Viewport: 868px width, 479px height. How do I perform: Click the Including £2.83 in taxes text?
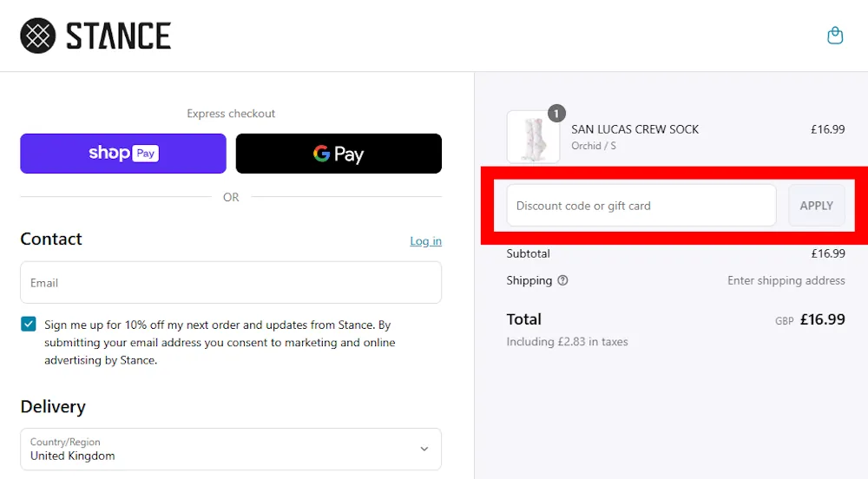pos(567,342)
